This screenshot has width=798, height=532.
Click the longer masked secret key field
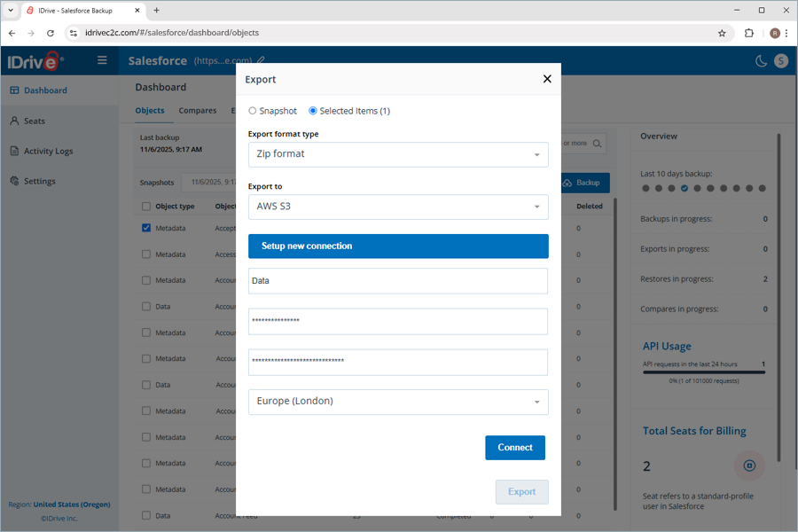398,362
